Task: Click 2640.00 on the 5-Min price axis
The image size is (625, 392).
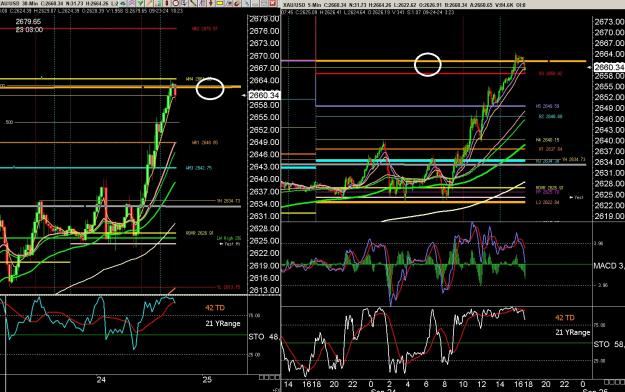Action: click(x=609, y=141)
